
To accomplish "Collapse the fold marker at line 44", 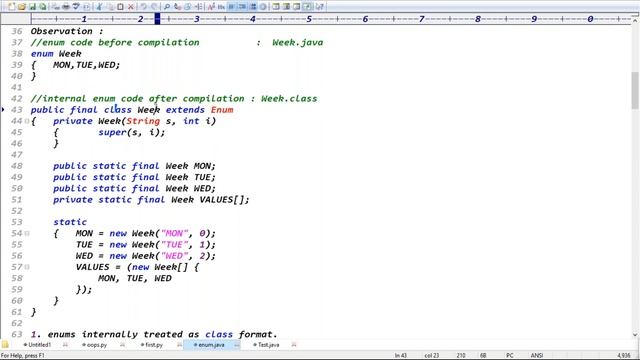I will (27, 121).
